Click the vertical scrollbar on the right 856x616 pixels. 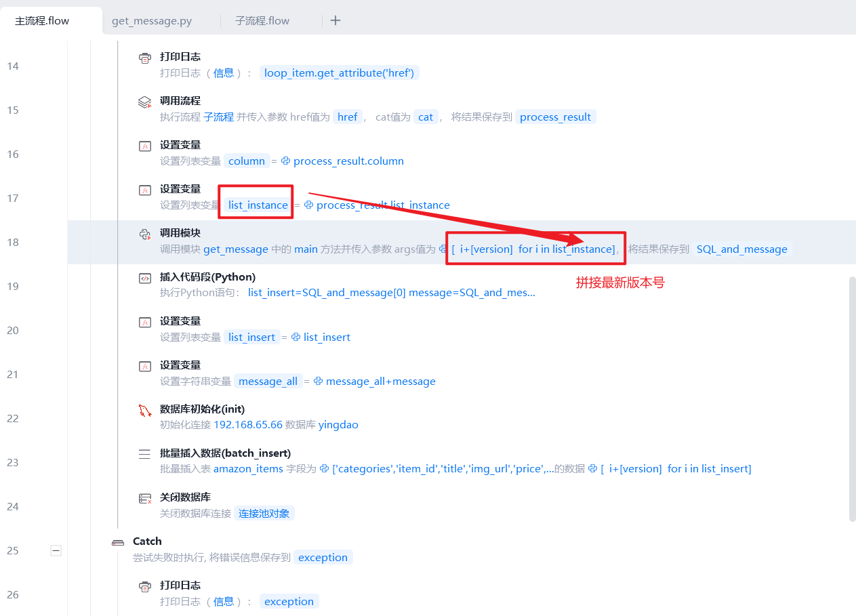(852, 398)
